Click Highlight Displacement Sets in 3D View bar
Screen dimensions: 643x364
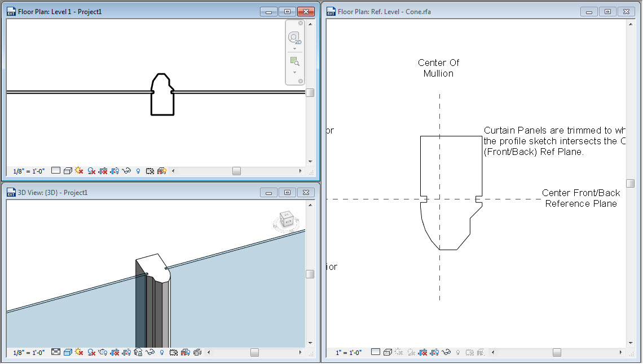(x=197, y=352)
